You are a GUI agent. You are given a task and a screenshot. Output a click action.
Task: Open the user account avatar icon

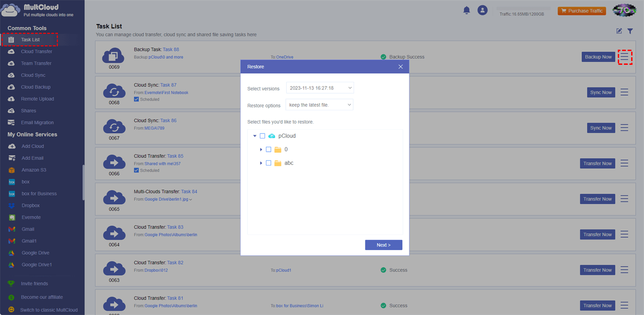pyautogui.click(x=482, y=10)
